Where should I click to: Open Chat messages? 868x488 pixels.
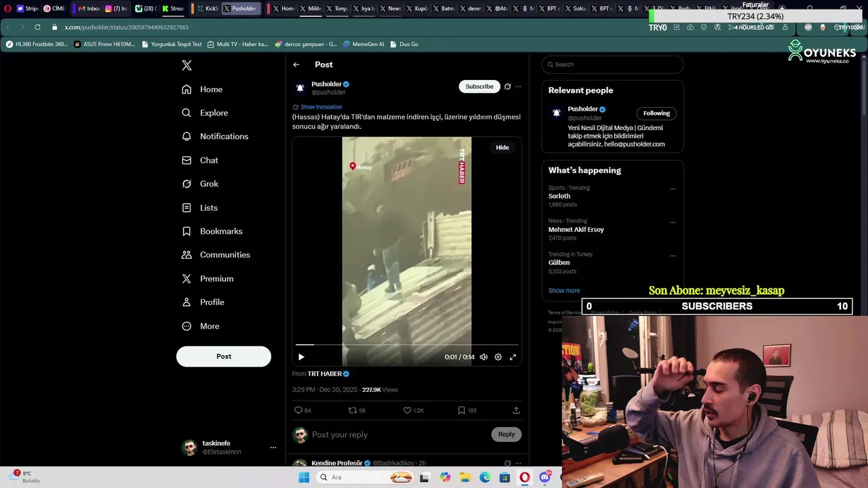(x=200, y=160)
